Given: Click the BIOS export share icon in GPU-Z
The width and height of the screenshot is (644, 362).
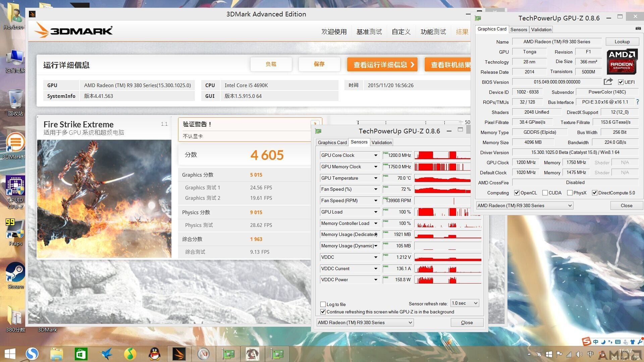Looking at the screenshot, I should (x=608, y=81).
